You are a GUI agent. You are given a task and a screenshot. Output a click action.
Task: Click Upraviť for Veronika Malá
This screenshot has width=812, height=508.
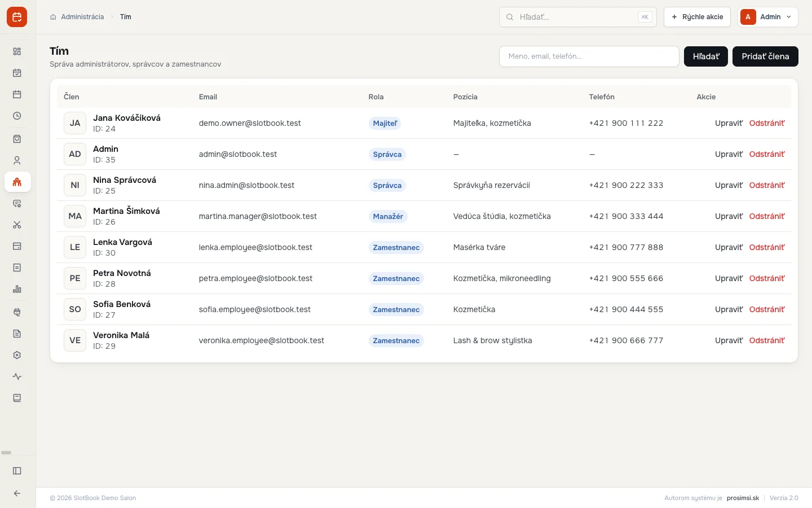729,340
